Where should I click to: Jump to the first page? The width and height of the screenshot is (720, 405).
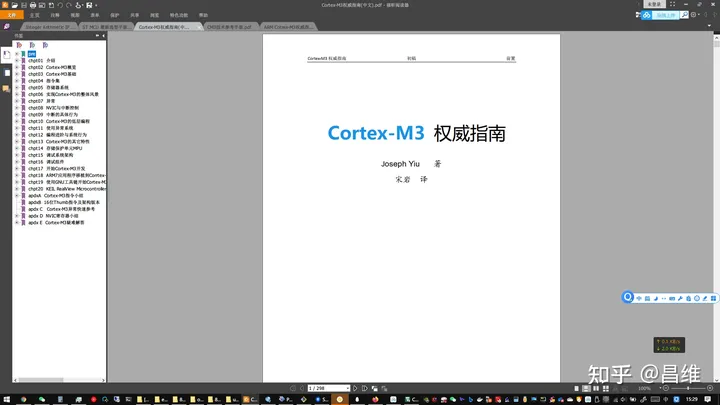(x=292, y=388)
